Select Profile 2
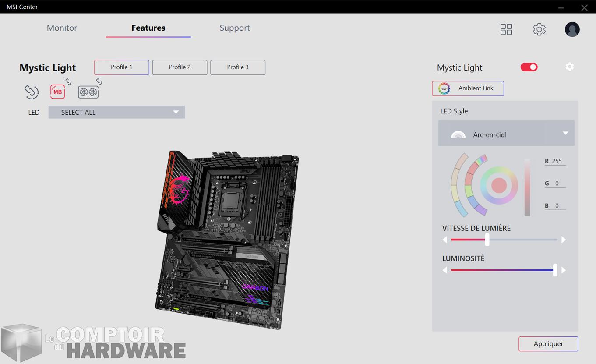This screenshot has width=596, height=364. (180, 67)
